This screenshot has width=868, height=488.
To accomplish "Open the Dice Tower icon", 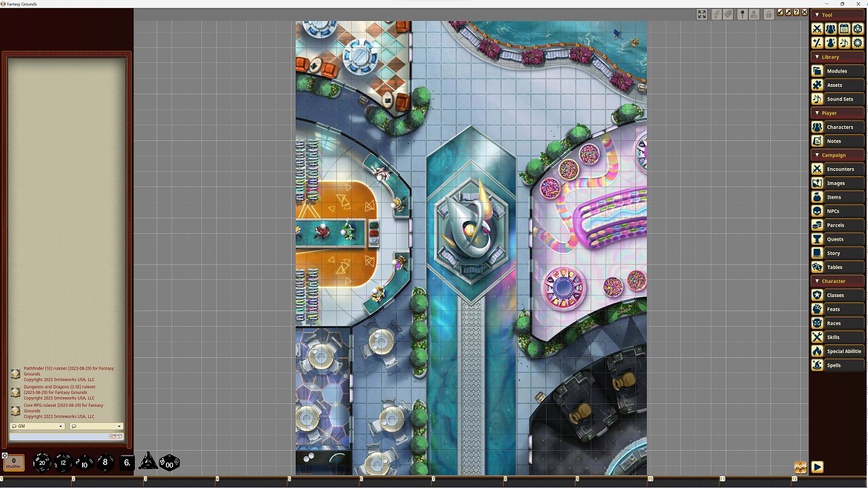I will (x=858, y=28).
